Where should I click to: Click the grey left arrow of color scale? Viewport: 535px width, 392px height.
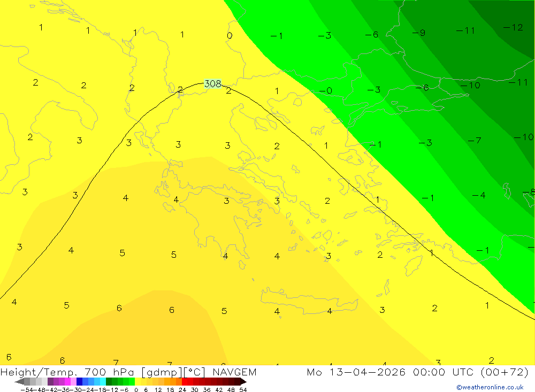(x=19, y=382)
